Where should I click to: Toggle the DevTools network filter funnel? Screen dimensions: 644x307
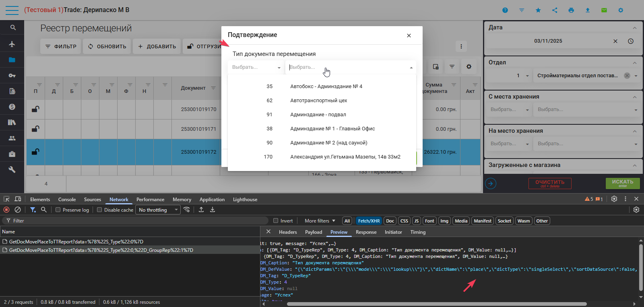click(33, 210)
